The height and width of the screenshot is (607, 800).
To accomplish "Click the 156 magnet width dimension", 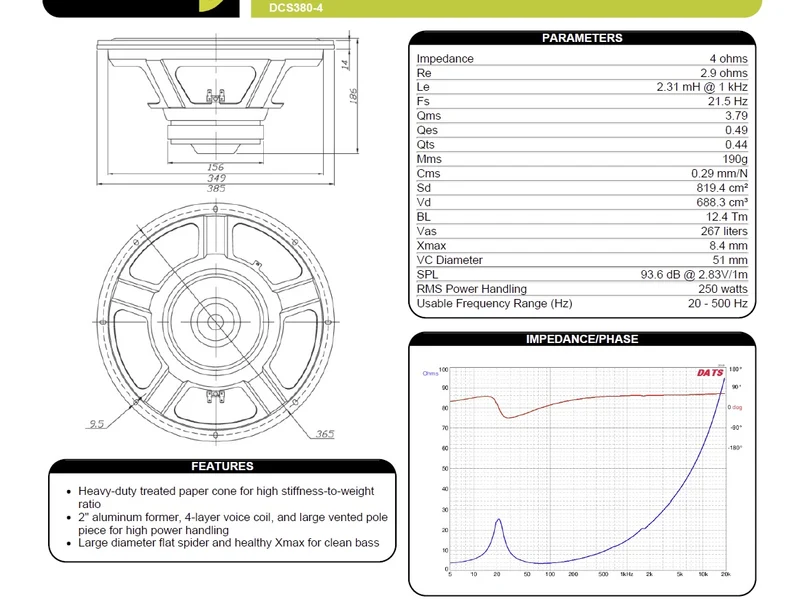I will pyautogui.click(x=215, y=167).
